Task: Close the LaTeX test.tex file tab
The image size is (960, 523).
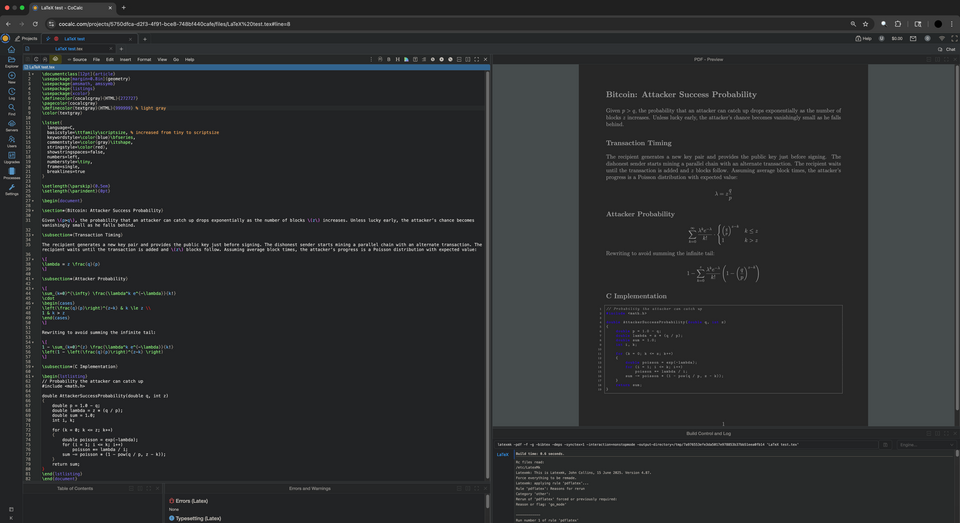Action: pos(111,49)
